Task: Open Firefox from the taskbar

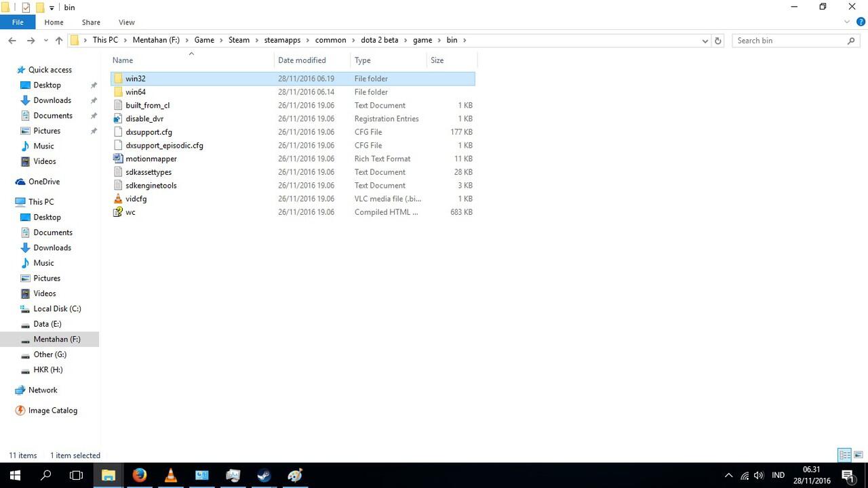Action: (x=140, y=475)
